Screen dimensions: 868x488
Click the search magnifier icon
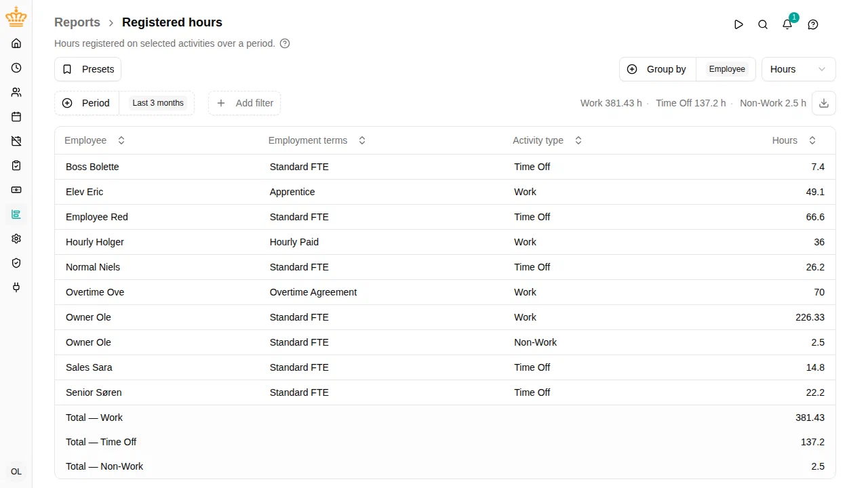click(763, 24)
